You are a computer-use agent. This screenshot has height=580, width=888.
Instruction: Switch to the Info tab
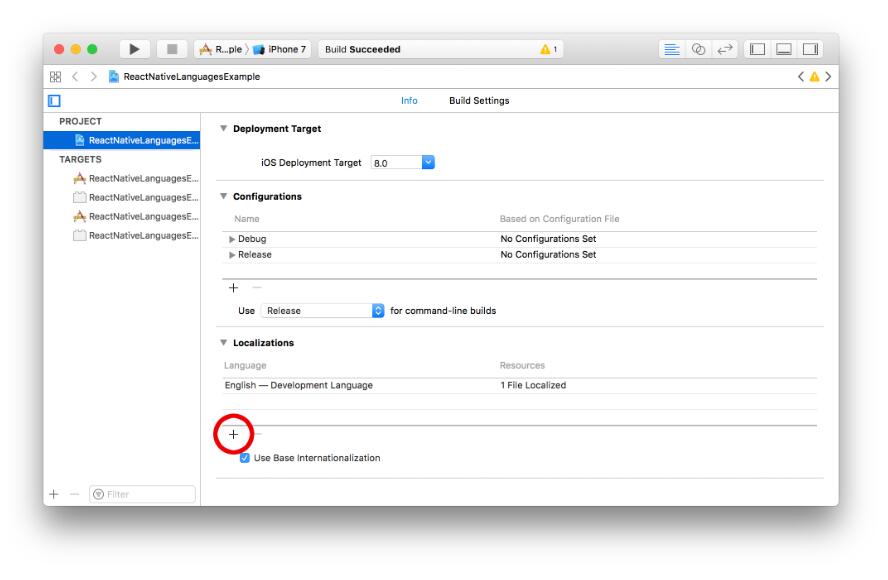[x=409, y=101]
